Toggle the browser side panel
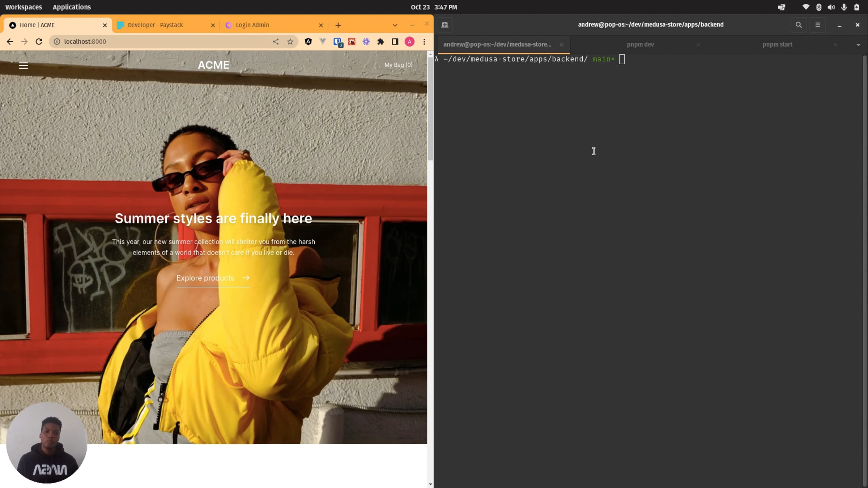 [395, 42]
